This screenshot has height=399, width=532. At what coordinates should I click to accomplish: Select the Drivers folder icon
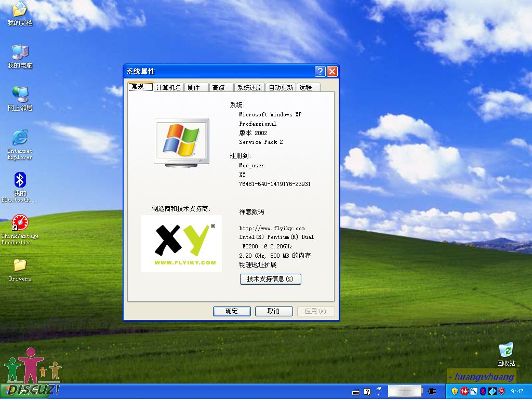pyautogui.click(x=20, y=270)
